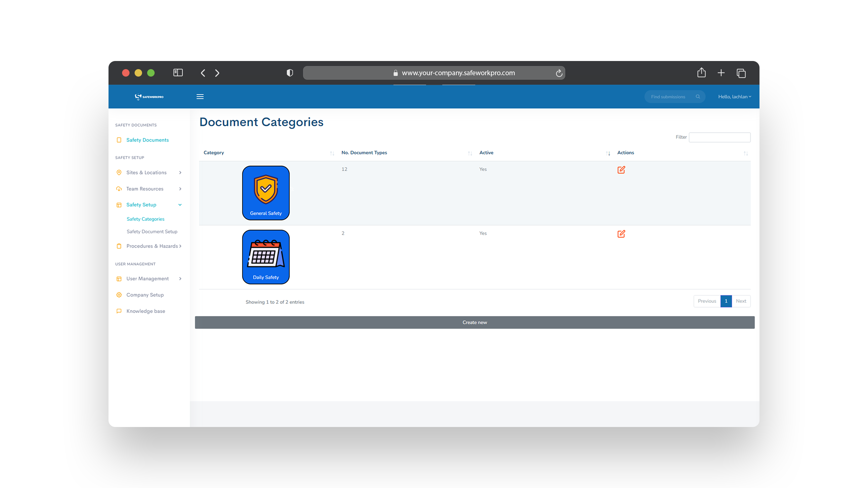Toggle the Safety Setup dropdown menu
The width and height of the screenshot is (868, 488).
pos(180,205)
